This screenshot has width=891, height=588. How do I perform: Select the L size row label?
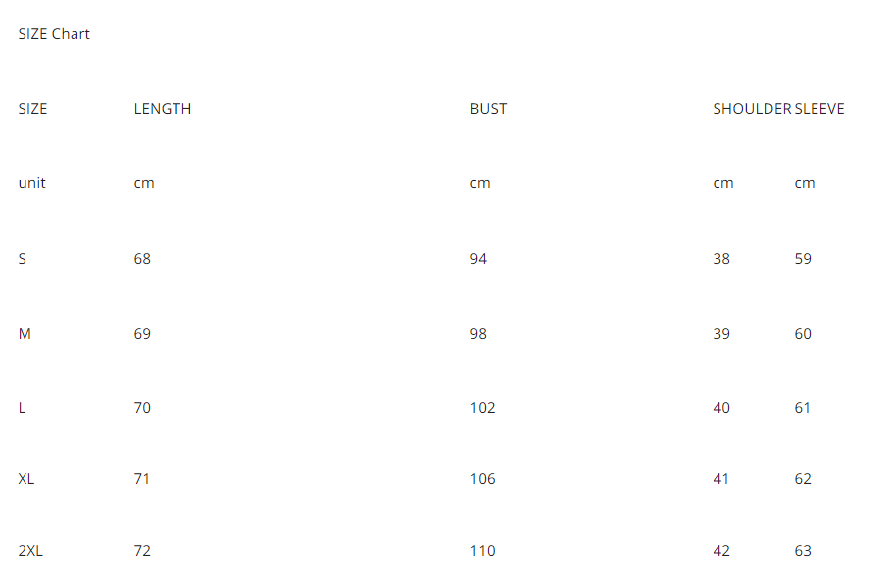pos(22,408)
